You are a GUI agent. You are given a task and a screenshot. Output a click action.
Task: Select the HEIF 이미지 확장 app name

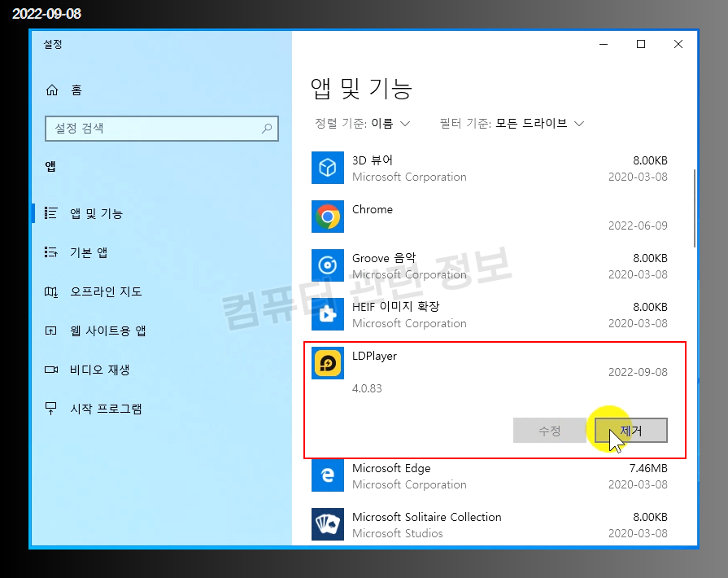click(x=395, y=307)
